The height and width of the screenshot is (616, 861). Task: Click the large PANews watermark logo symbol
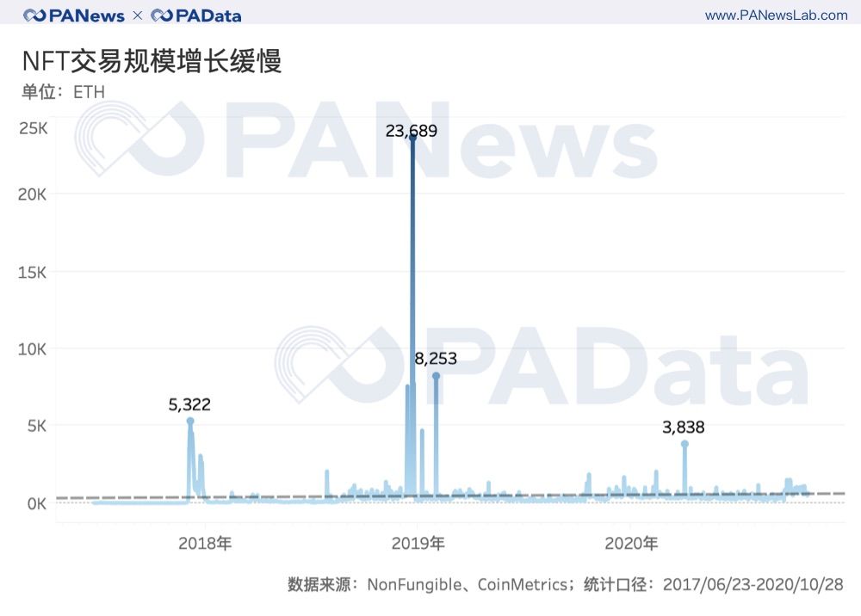(138, 139)
